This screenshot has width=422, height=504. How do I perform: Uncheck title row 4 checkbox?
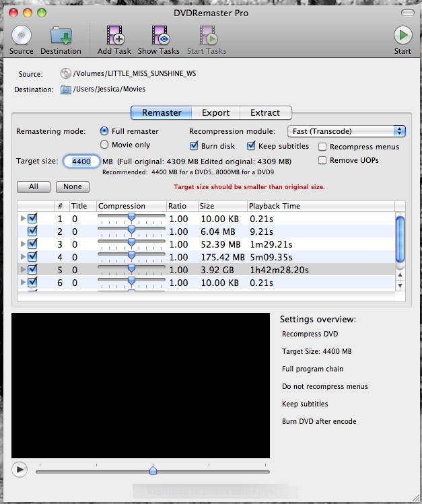point(32,257)
